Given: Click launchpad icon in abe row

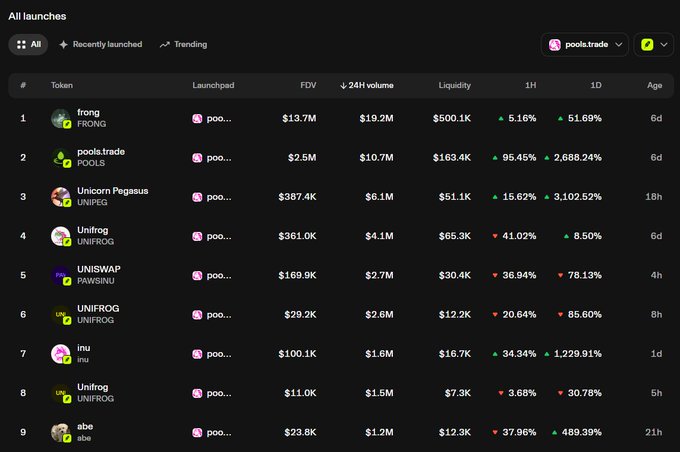Looking at the screenshot, I should (x=197, y=432).
